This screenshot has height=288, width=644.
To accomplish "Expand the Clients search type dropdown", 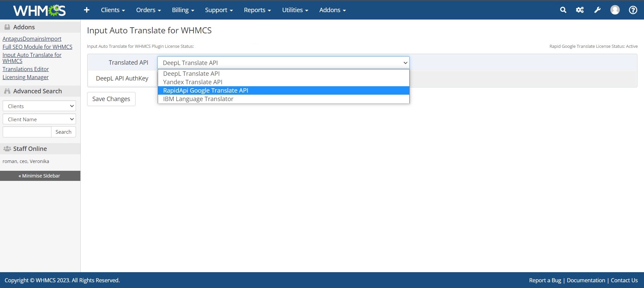I will click(39, 106).
